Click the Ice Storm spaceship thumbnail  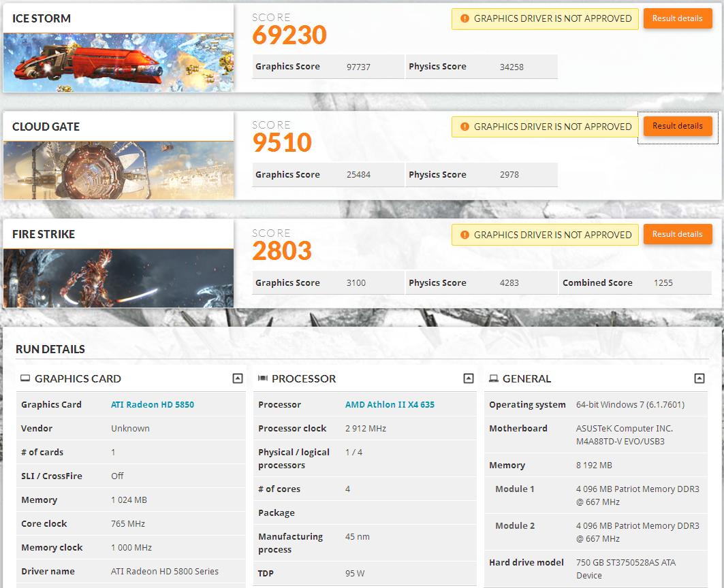(x=119, y=63)
